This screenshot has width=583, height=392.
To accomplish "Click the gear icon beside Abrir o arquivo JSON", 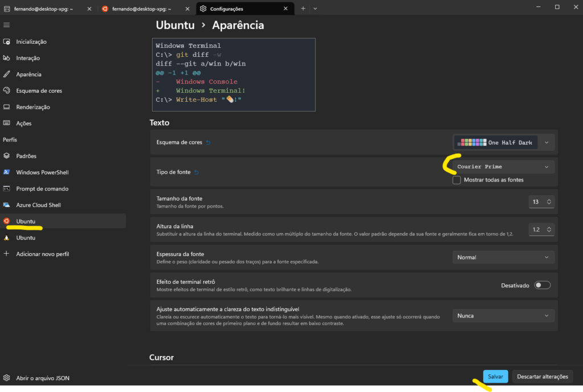I will pyautogui.click(x=7, y=378).
